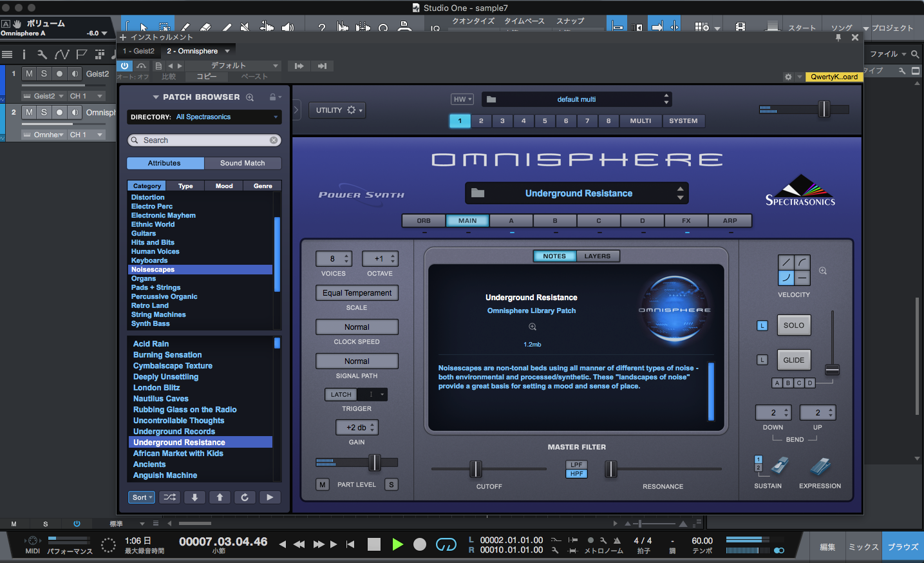Switch to the FX tab
Image resolution: width=924 pixels, height=563 pixels.
tap(686, 221)
